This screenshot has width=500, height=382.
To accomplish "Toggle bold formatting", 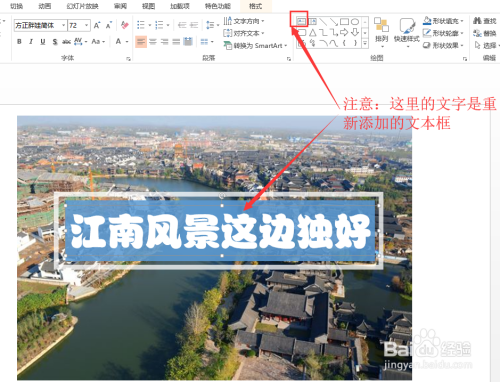I will tap(19, 41).
